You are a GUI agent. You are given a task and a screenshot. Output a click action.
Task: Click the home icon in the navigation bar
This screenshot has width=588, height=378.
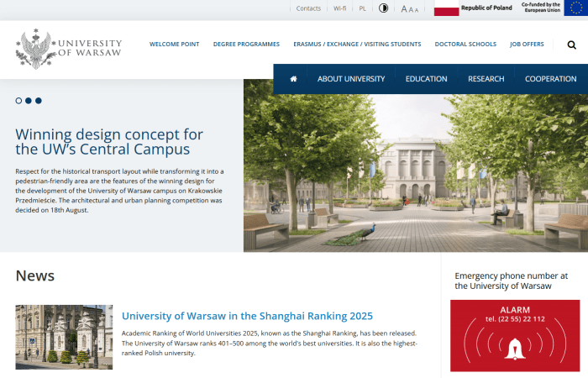(x=293, y=79)
